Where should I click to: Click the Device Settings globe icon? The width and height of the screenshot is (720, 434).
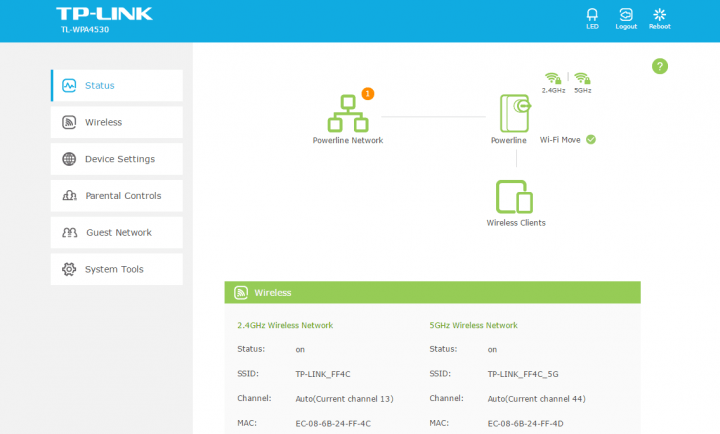click(x=69, y=159)
